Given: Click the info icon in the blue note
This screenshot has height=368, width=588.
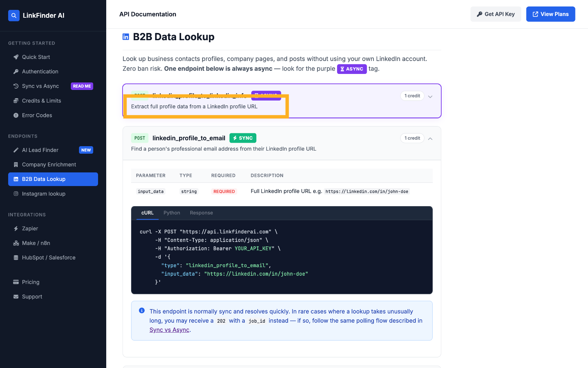Looking at the screenshot, I should click(x=142, y=311).
